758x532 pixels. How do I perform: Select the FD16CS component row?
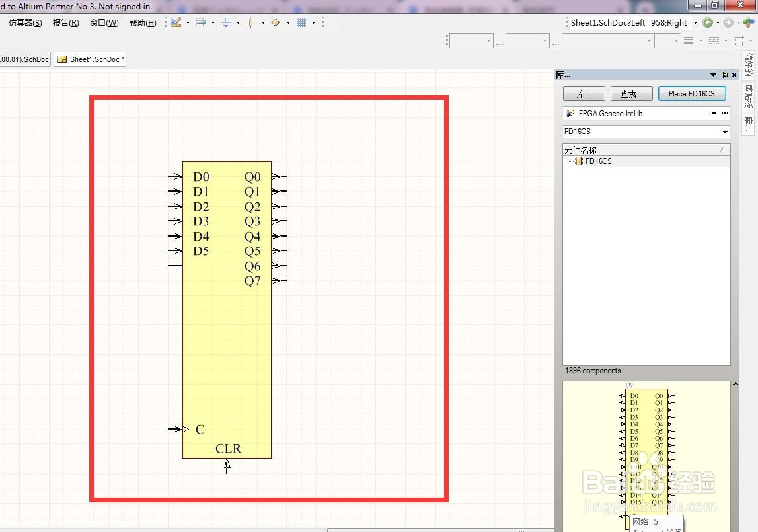coord(646,161)
